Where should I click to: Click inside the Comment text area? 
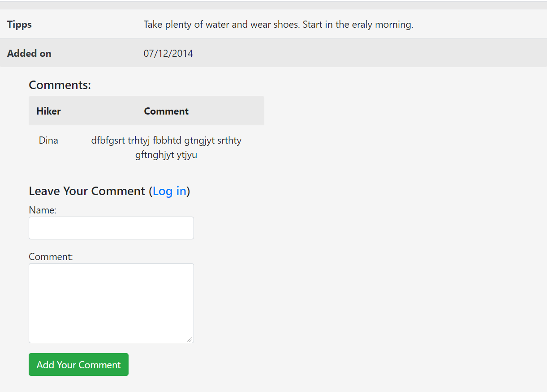[x=111, y=303]
